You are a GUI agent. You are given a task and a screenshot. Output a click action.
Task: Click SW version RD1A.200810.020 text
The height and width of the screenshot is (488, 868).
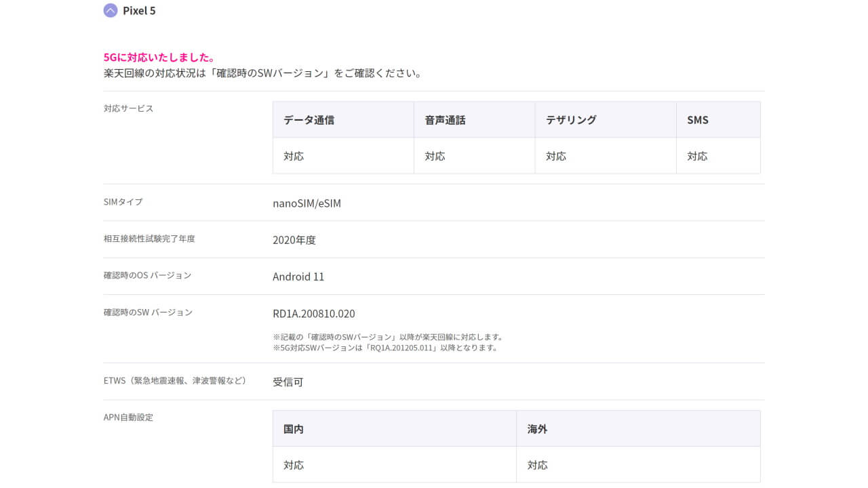[314, 314]
